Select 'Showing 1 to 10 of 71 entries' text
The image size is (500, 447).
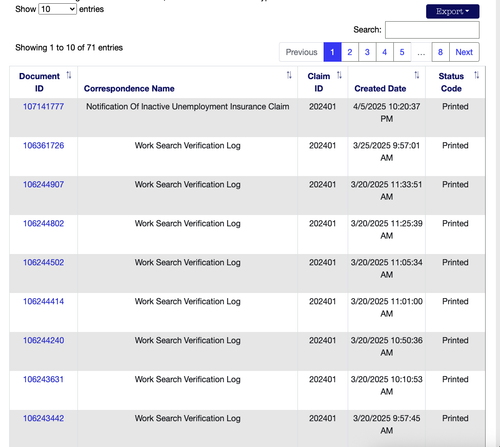69,48
